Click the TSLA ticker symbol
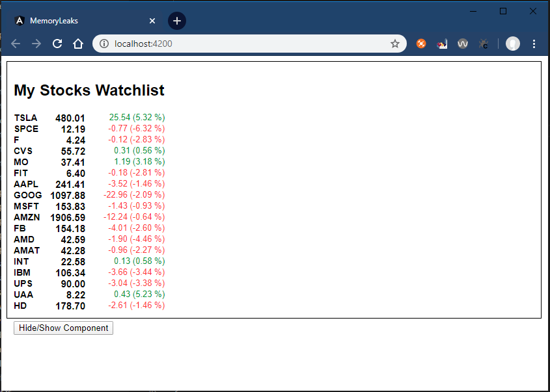This screenshot has height=392, width=550. point(25,118)
